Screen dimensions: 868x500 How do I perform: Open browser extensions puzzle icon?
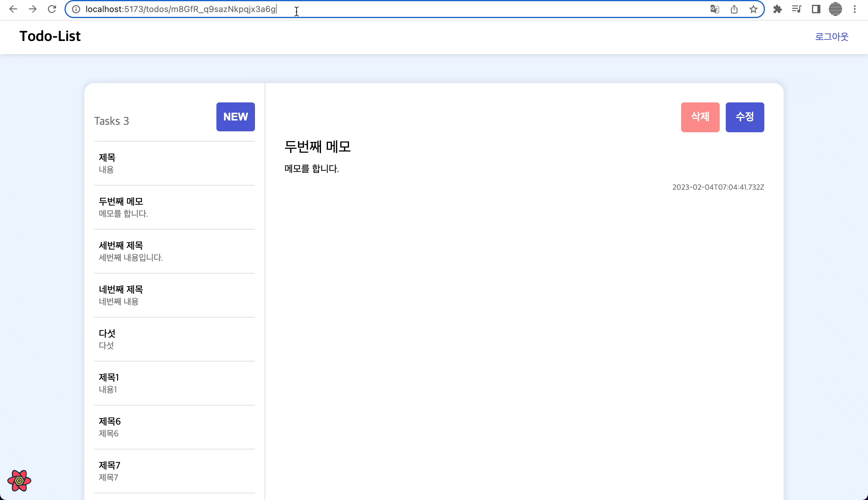tap(777, 9)
